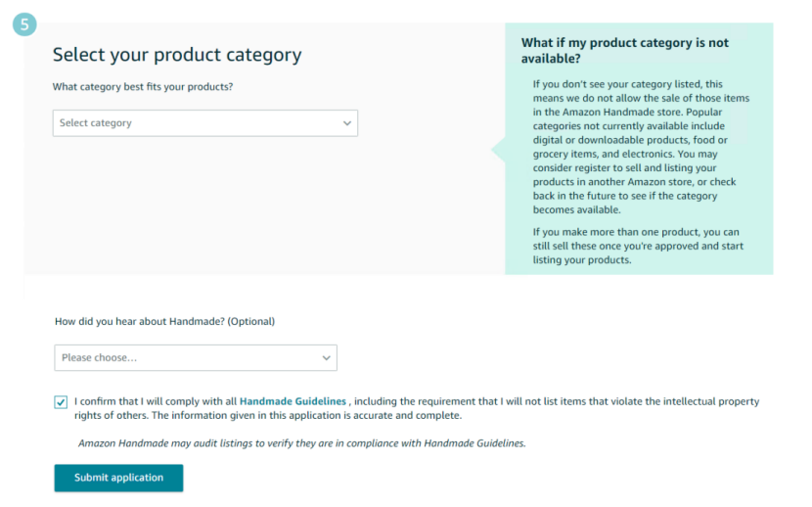The width and height of the screenshot is (812, 507).
Task: Click the 'If you make more than one product' paragraph
Action: coord(637,246)
